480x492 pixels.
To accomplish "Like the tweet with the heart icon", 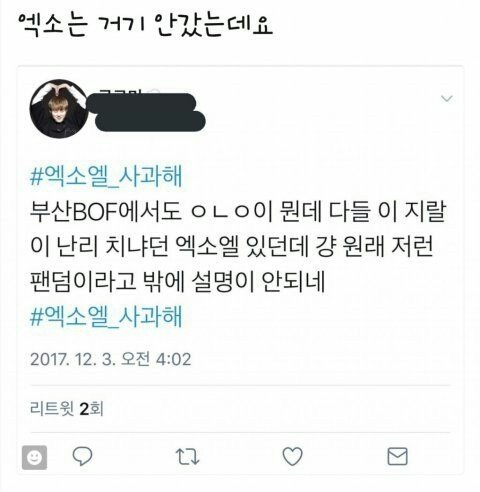I will (x=292, y=456).
